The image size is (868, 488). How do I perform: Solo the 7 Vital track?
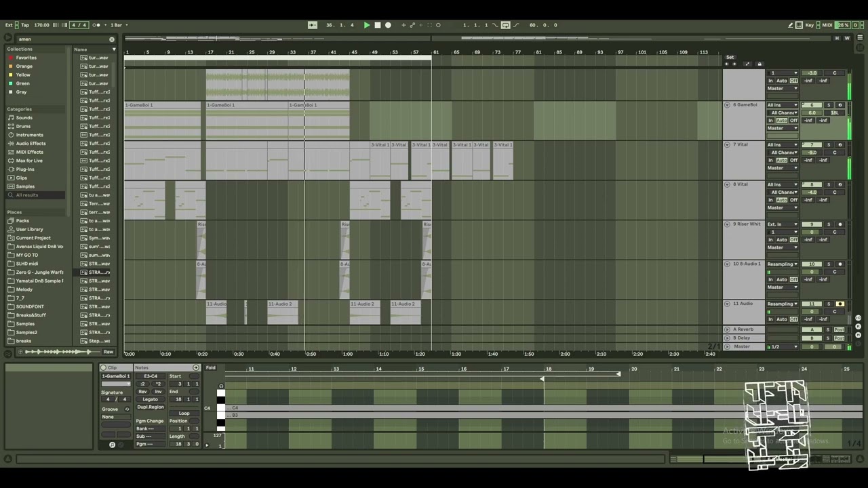[829, 145]
